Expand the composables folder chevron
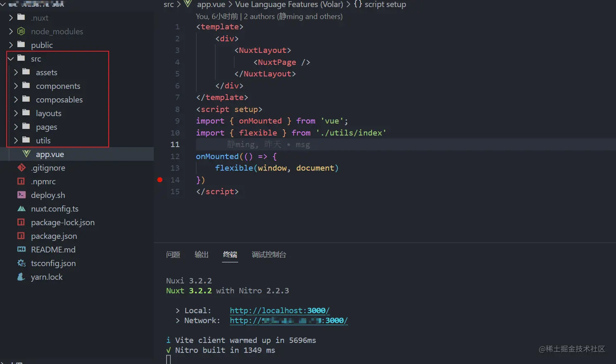This screenshot has height=364, width=616. click(16, 100)
